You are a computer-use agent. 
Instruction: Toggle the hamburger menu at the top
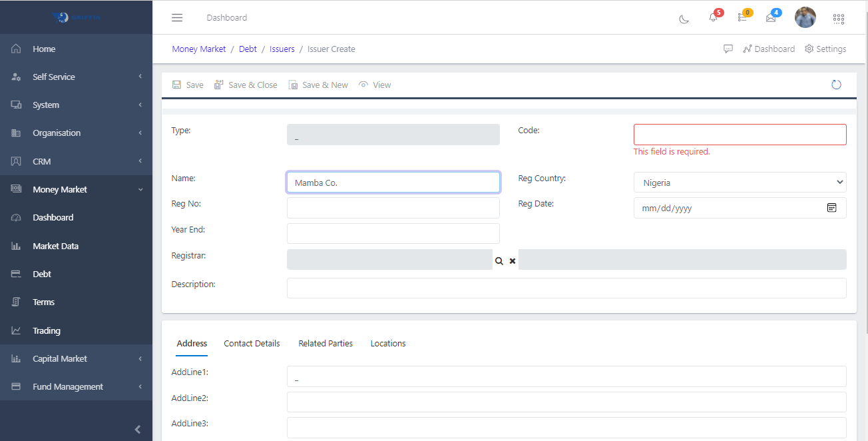pos(176,17)
